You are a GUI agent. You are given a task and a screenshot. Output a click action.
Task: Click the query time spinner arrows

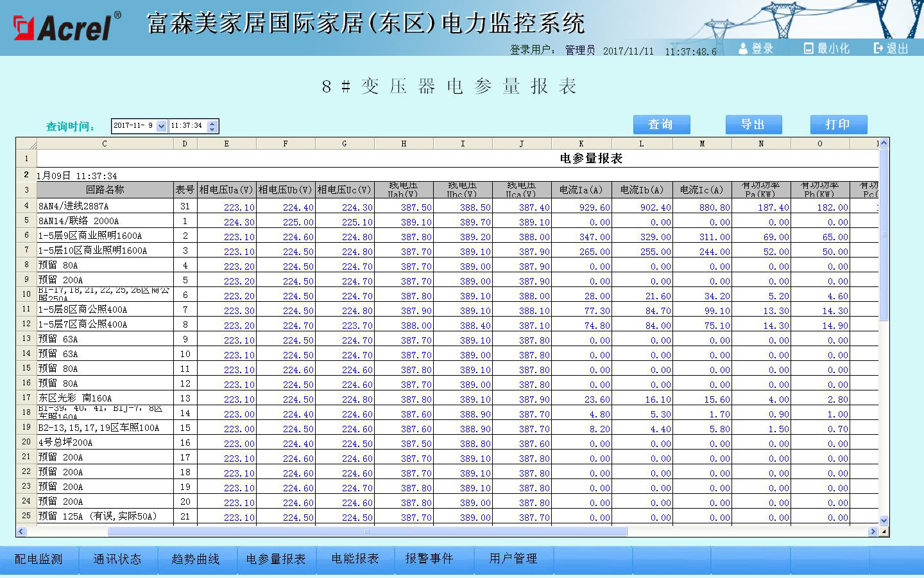[x=213, y=126]
